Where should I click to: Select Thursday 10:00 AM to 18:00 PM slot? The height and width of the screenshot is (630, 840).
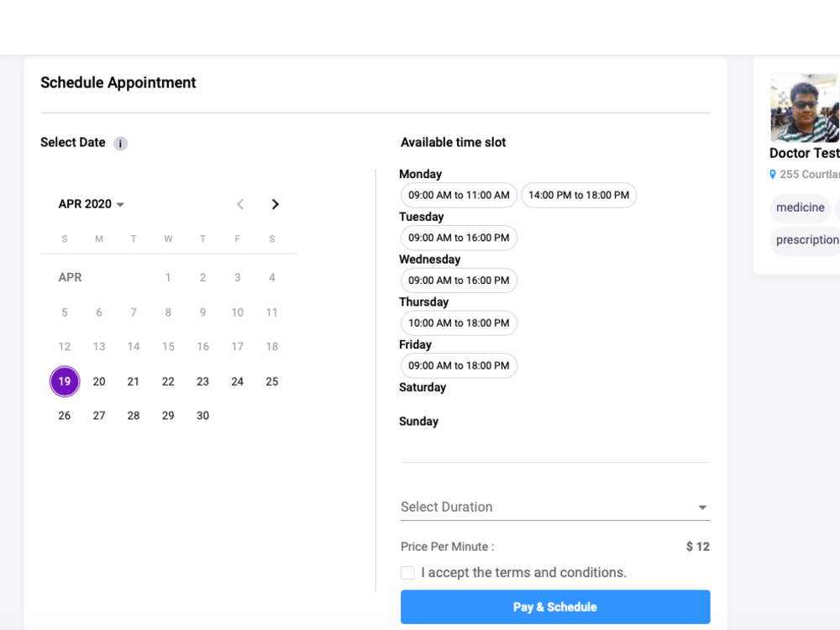(x=459, y=323)
